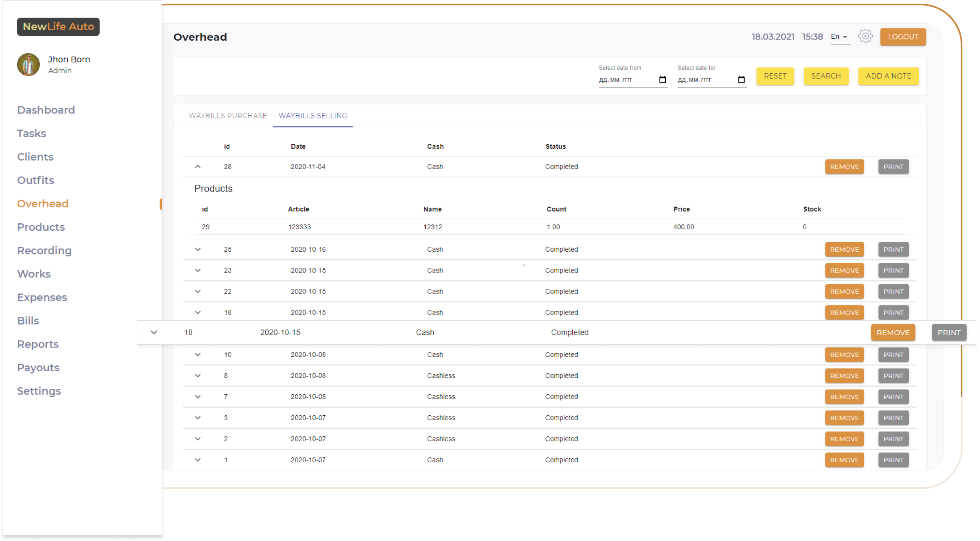The width and height of the screenshot is (980, 541).
Task: Select the Waybills Selling tab
Action: 312,116
